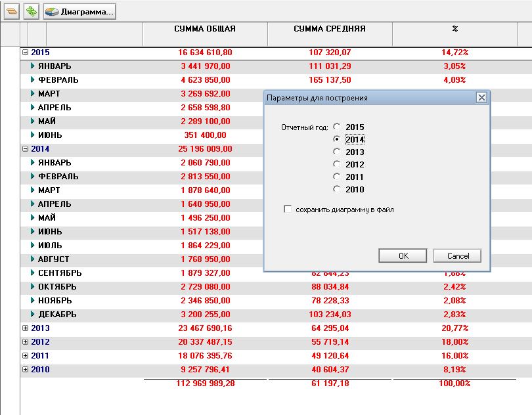Select 2015 as the report year
Screen dimensions: 532x415
tap(338, 127)
